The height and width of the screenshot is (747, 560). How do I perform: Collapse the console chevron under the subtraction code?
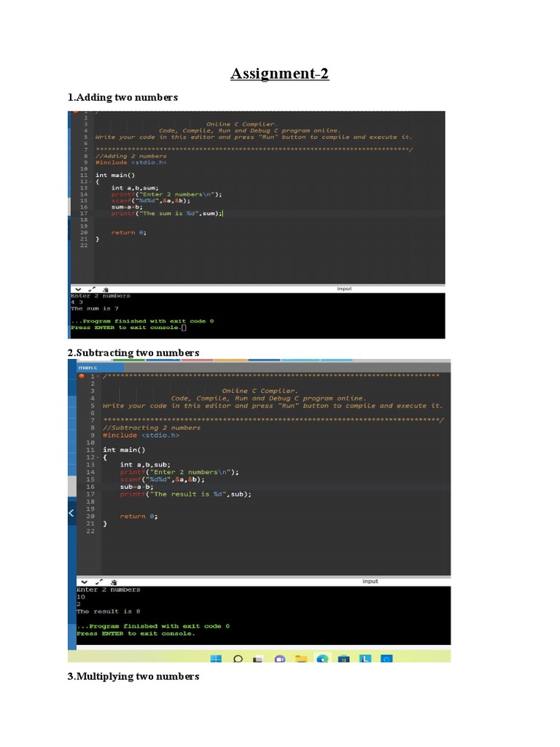[85, 581]
